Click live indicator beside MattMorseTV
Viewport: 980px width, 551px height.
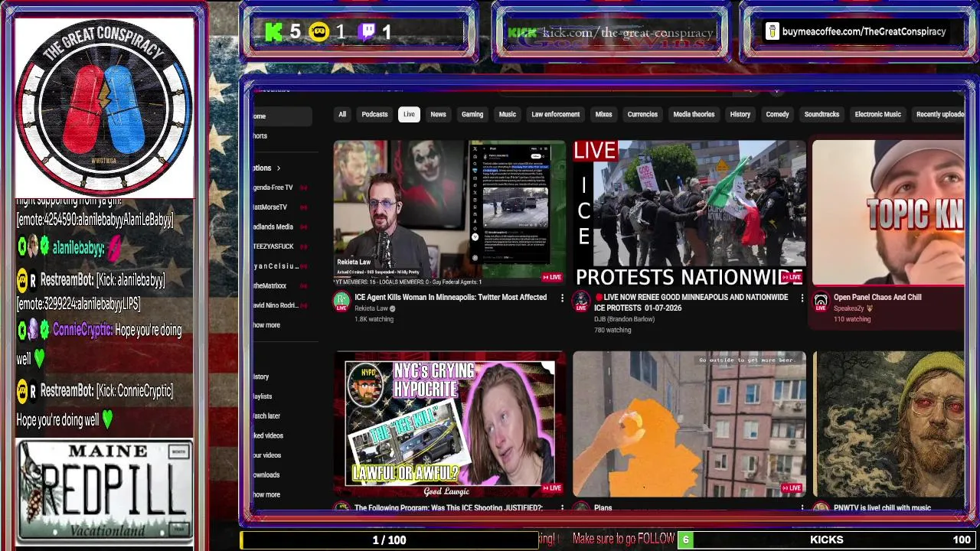(303, 207)
